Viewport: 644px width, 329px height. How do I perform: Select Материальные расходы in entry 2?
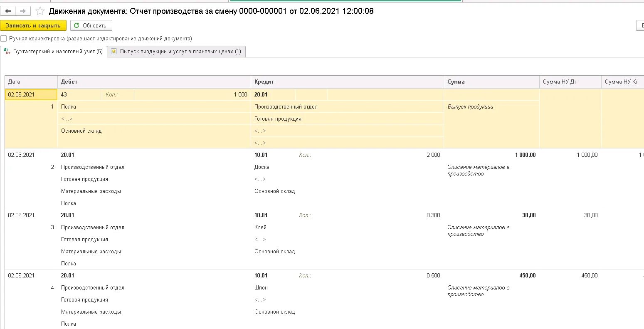tap(91, 191)
